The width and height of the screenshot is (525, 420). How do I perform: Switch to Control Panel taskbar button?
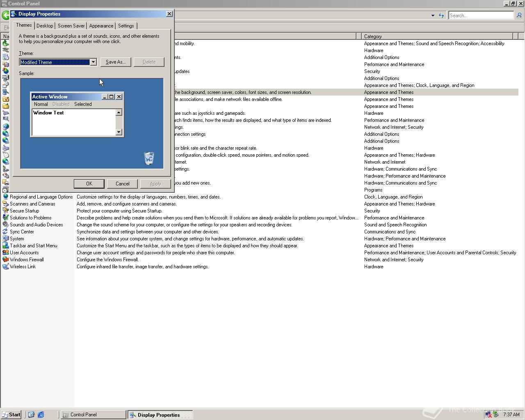[x=94, y=415]
